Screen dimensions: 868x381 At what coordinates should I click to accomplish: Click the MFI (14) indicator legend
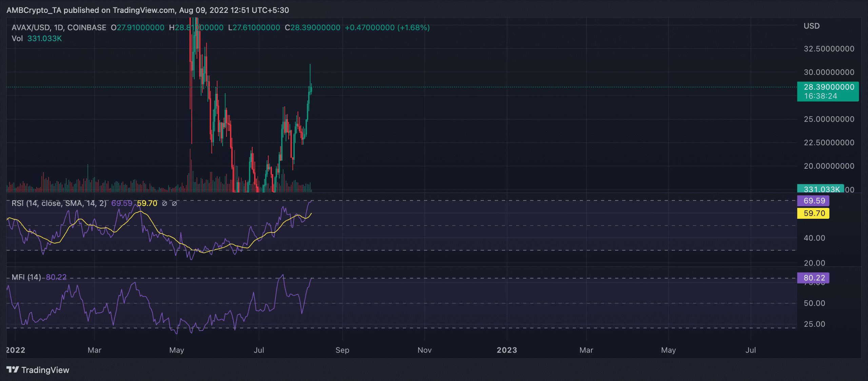point(26,277)
